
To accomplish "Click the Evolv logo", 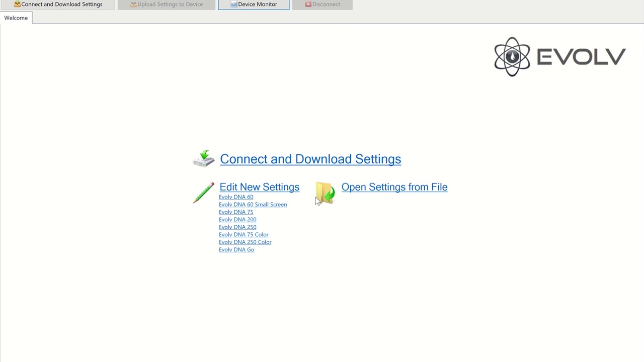I will pyautogui.click(x=560, y=57).
